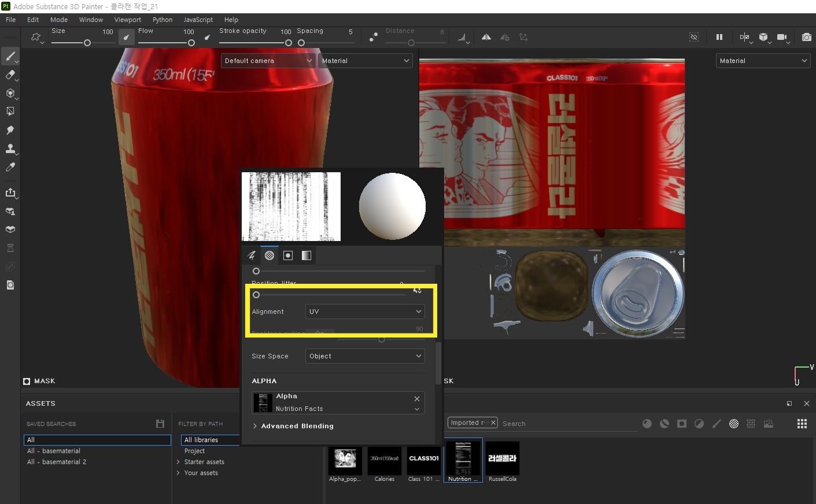Filter assets by smart materials icon
The image size is (816, 504).
[664, 424]
